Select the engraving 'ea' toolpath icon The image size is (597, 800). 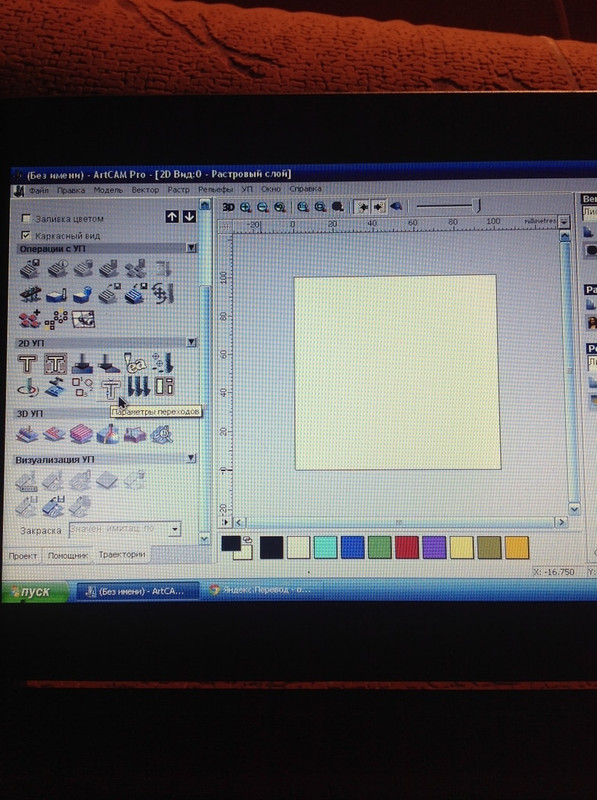(x=135, y=363)
